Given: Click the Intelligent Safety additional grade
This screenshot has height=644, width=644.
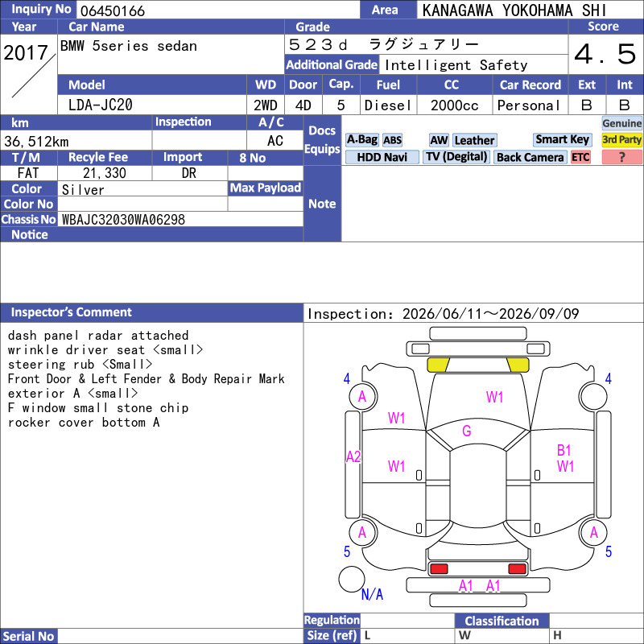Looking at the screenshot, I should pos(456,65).
